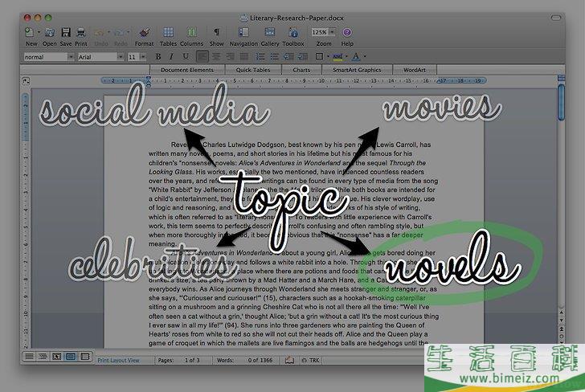
Task: Insert a table with the Tables icon
Action: click(x=168, y=32)
